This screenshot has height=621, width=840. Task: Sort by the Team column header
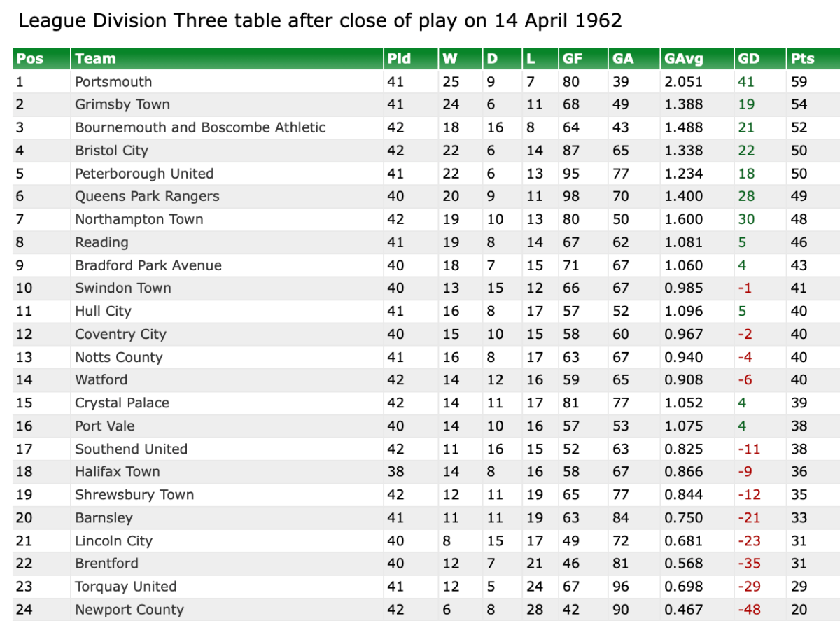(95, 59)
